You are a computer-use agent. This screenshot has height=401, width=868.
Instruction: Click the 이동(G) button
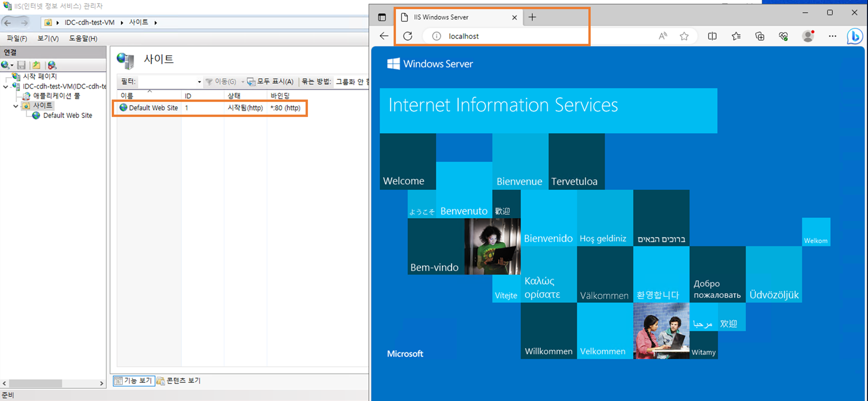[221, 82]
